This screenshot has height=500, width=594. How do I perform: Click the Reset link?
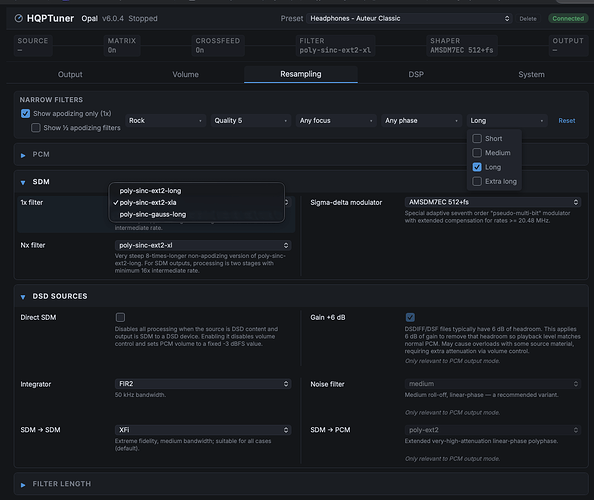566,120
